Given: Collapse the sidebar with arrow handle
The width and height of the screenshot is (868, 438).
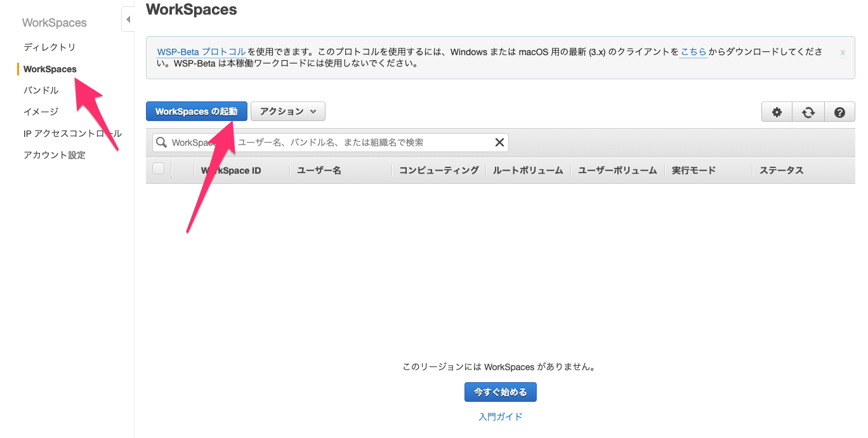Looking at the screenshot, I should click(x=128, y=20).
